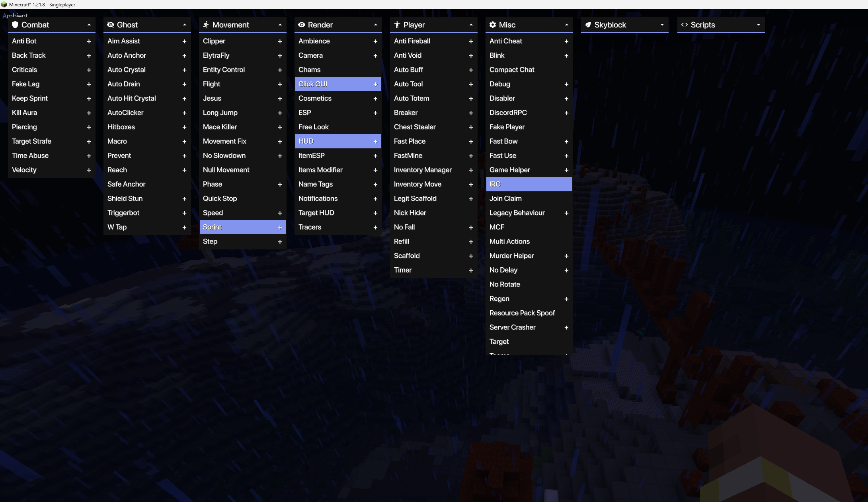
Task: Open ESP settings plus icon
Action: [375, 113]
